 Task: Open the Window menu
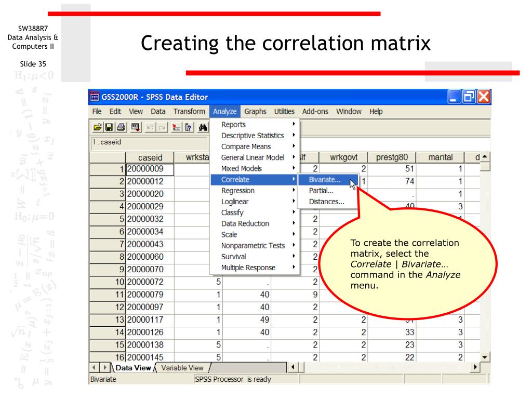(349, 111)
